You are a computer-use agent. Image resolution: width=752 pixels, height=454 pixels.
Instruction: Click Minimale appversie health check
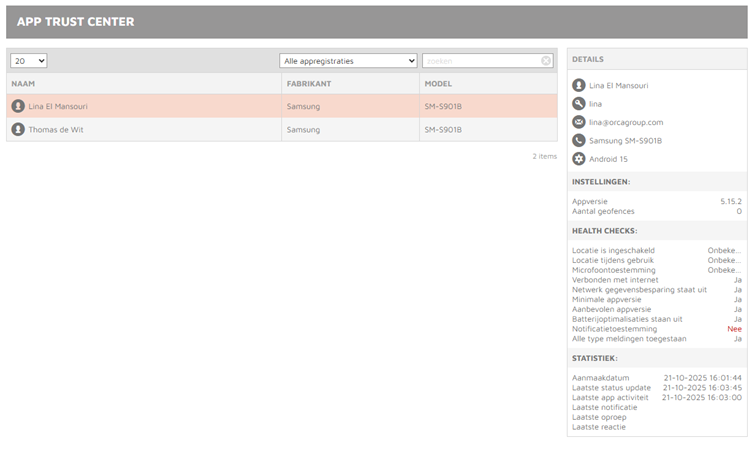click(657, 300)
